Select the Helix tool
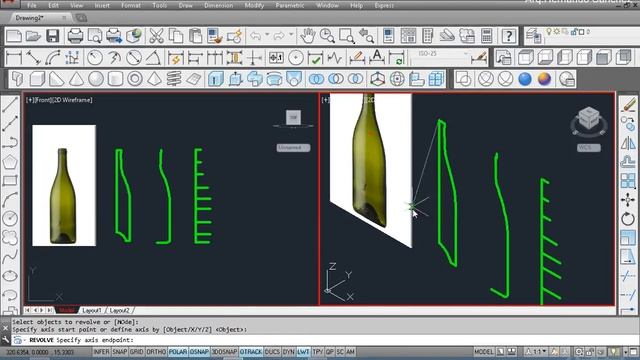 click(174, 79)
